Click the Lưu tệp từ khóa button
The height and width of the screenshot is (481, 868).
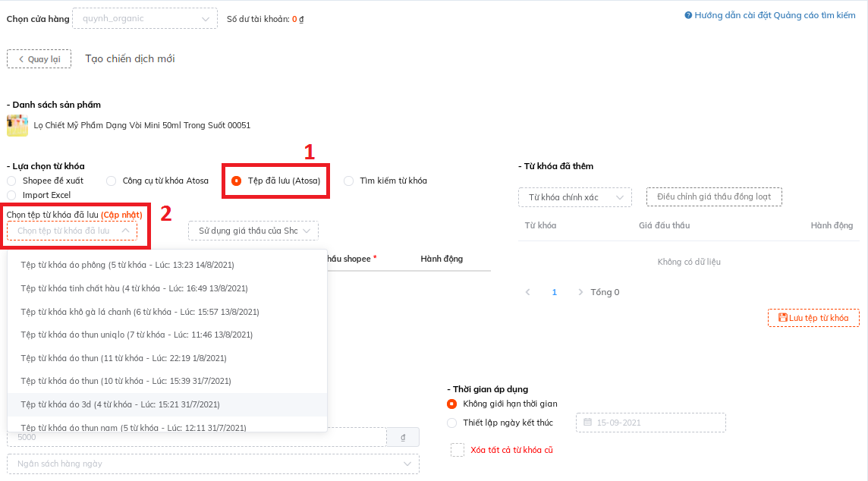point(813,318)
